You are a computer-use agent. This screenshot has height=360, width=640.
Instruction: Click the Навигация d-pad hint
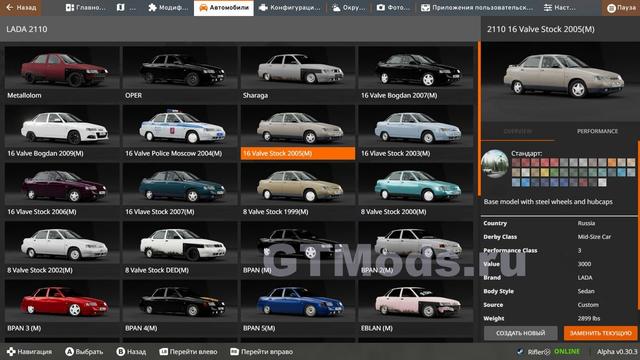coord(29,351)
